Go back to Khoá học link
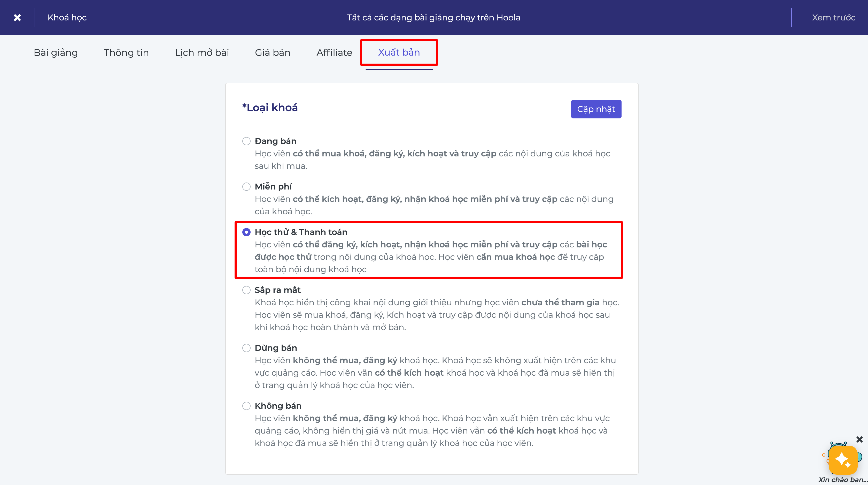This screenshot has height=485, width=868. (x=67, y=18)
